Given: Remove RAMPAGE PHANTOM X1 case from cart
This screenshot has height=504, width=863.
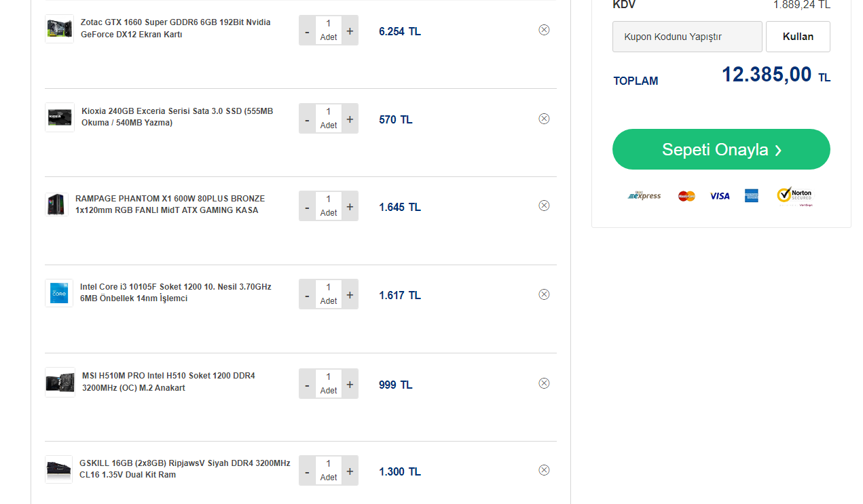Looking at the screenshot, I should click(x=544, y=206).
